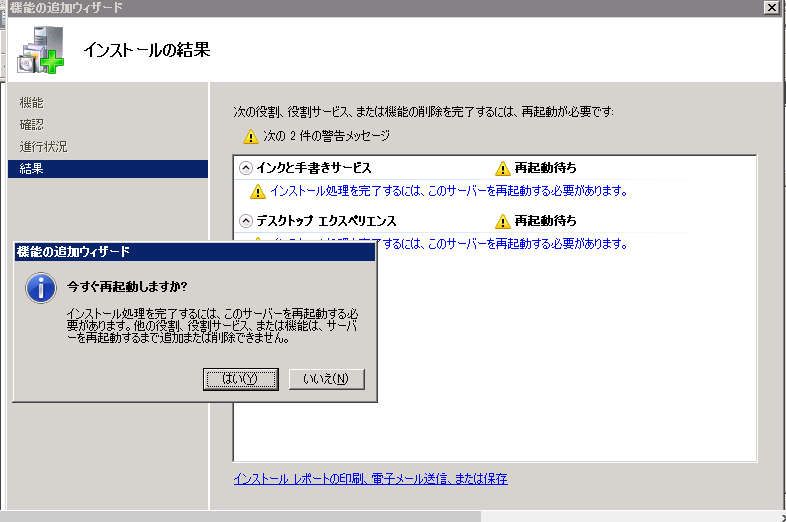Viewport: 786px width, 522px height.
Task: Click the blue information icon in restart dialog
Action: click(x=41, y=288)
